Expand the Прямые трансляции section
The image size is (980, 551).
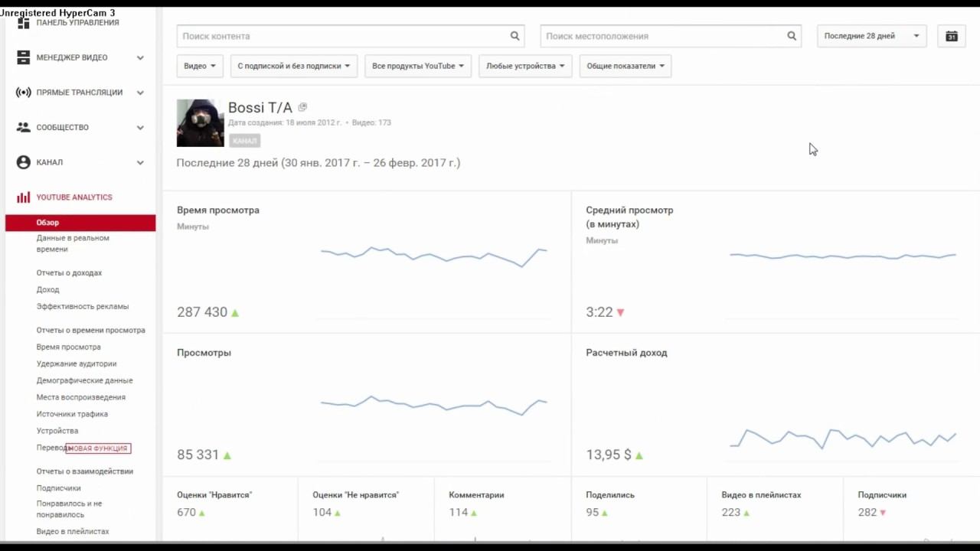(140, 93)
